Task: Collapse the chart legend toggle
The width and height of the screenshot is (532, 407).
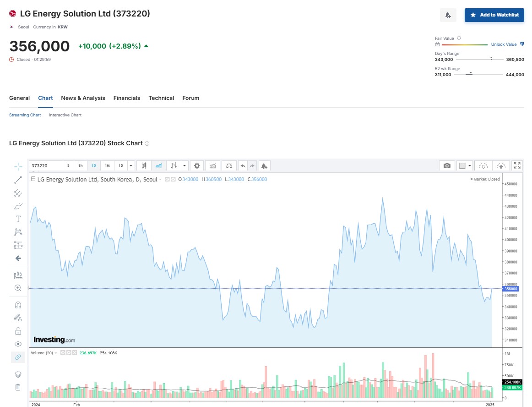Action: (33, 179)
